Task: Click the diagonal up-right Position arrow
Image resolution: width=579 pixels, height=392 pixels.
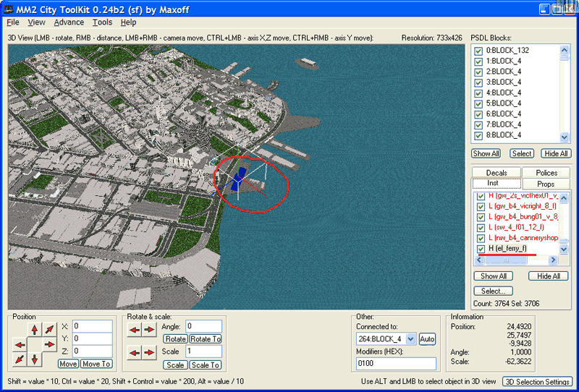Action: point(49,329)
